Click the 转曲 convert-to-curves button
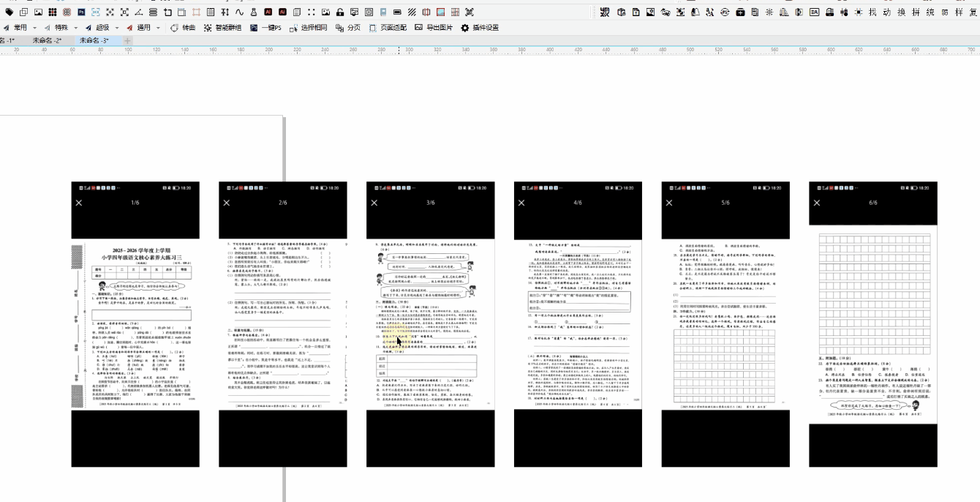This screenshot has height=502, width=980. (x=183, y=28)
